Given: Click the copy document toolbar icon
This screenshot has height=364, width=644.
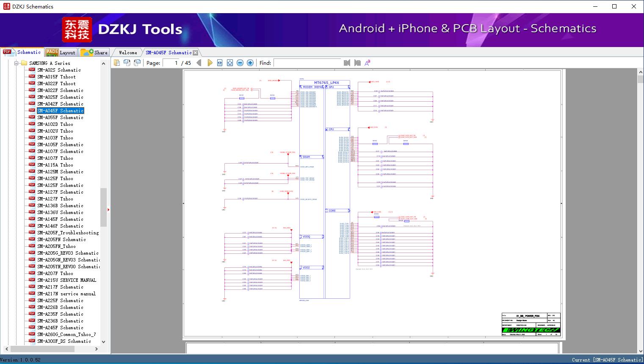Looking at the screenshot, I should pyautogui.click(x=117, y=63).
